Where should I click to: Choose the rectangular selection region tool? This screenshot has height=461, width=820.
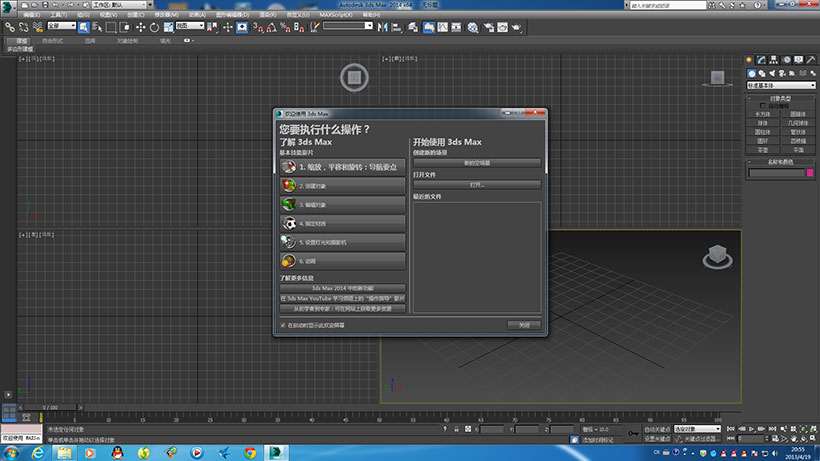(x=111, y=27)
